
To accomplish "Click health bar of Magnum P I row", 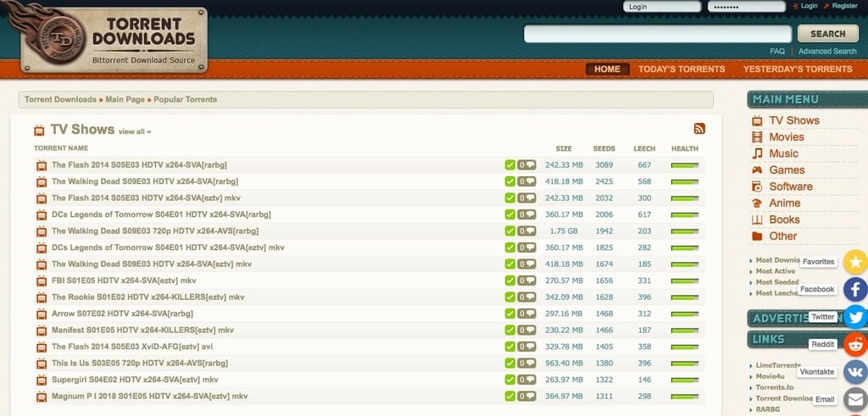I will 685,397.
